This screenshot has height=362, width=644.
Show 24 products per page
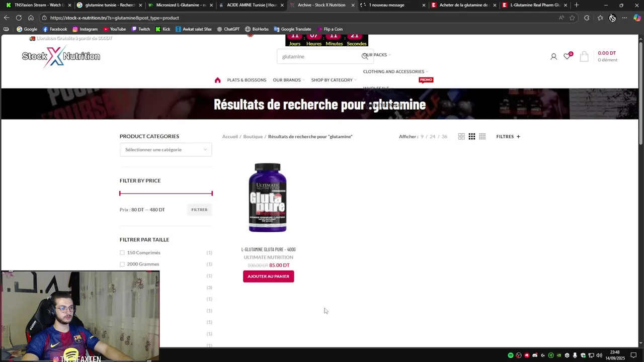point(432,136)
